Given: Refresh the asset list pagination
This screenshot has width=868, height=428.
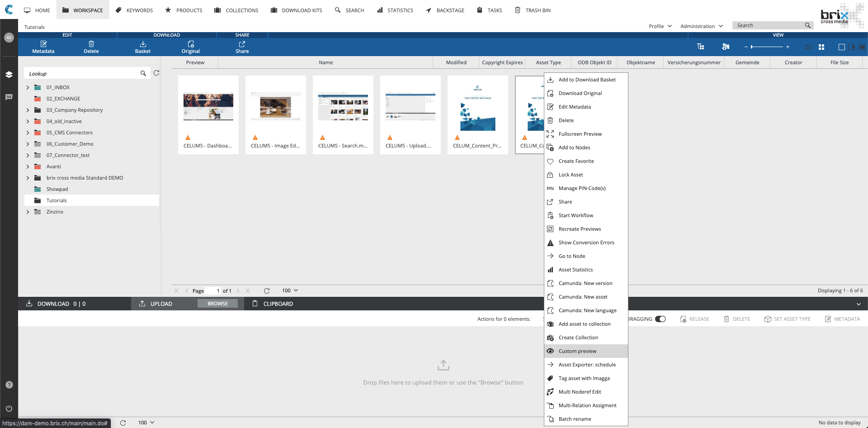Looking at the screenshot, I should click(267, 291).
